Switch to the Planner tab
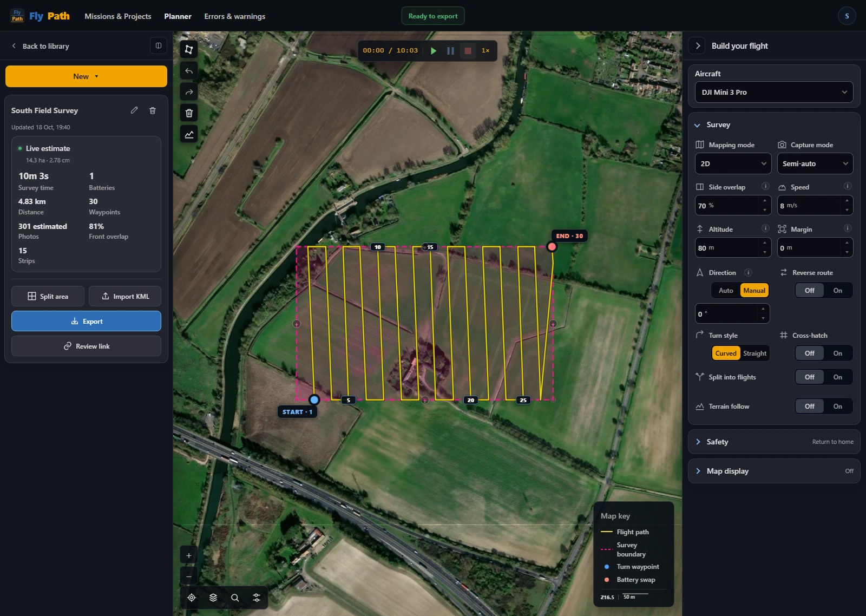This screenshot has width=866, height=616. pyautogui.click(x=178, y=16)
